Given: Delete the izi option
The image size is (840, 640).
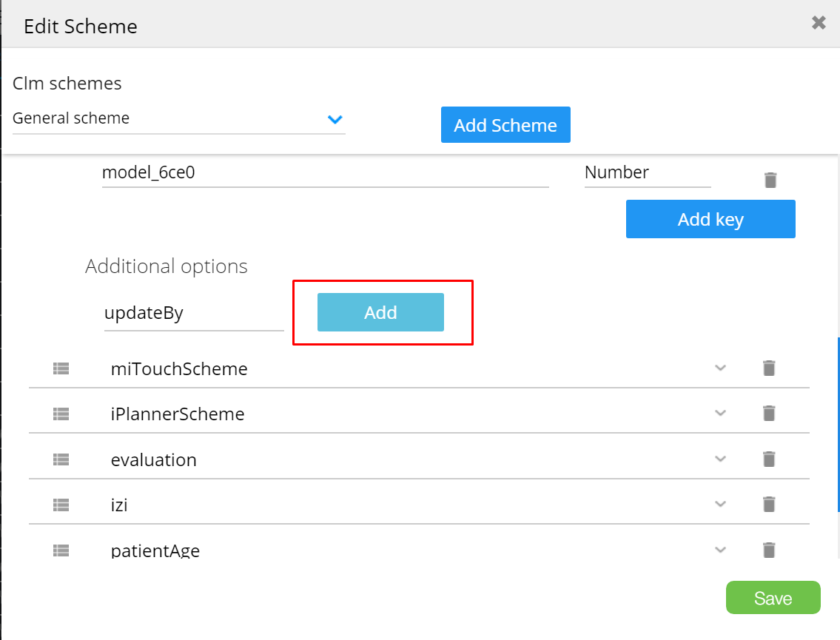Looking at the screenshot, I should [x=769, y=505].
